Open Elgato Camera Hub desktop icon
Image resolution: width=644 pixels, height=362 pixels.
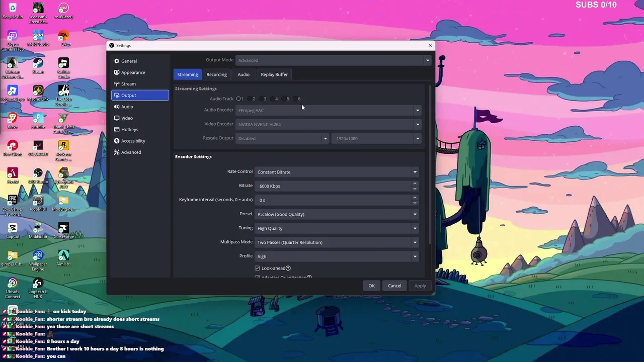pos(13,41)
